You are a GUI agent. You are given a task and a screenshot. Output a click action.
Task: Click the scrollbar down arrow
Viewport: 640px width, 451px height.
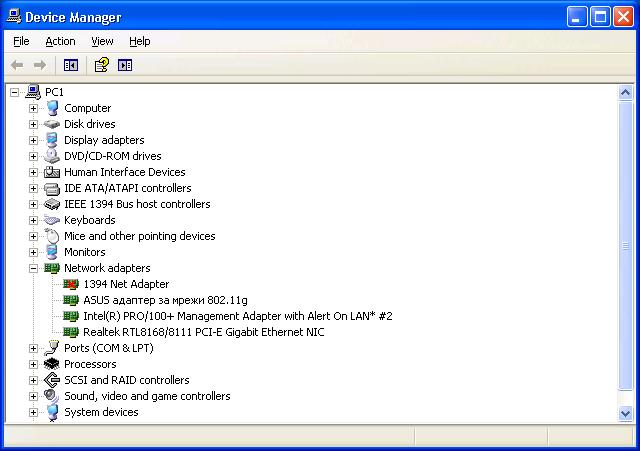[625, 413]
